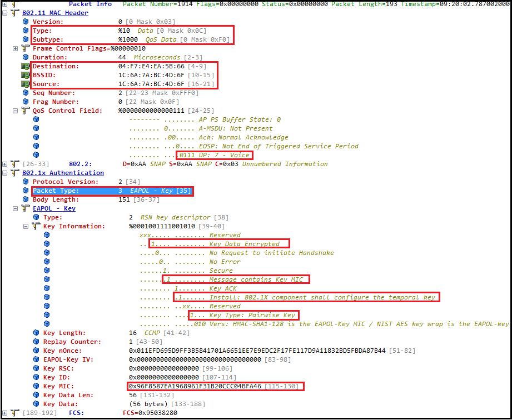The height and width of the screenshot is (420, 512).
Task: Click the blue cube icon beside Duration
Action: pos(26,57)
